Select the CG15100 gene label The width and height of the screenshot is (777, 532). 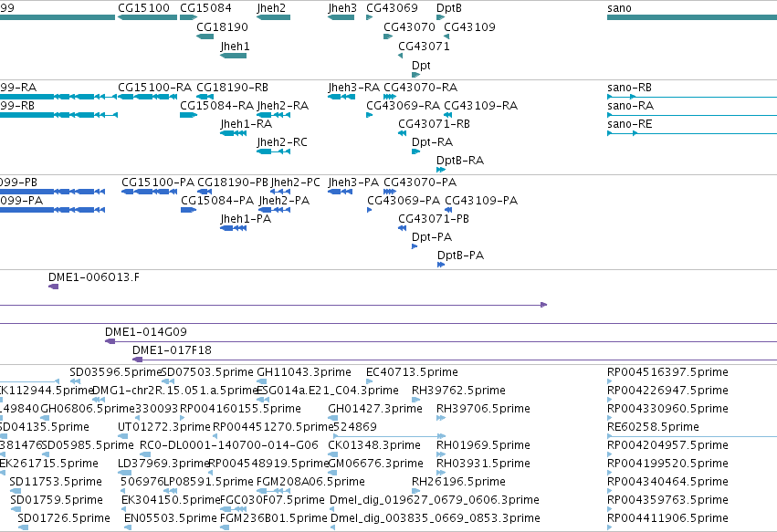click(x=143, y=8)
